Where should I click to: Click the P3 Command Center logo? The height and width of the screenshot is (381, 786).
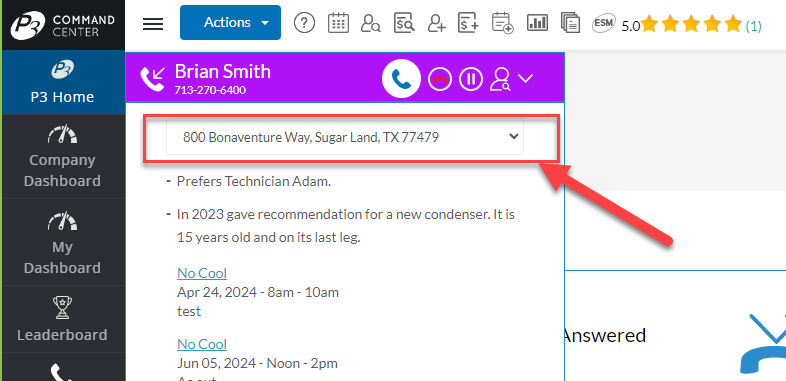point(63,25)
